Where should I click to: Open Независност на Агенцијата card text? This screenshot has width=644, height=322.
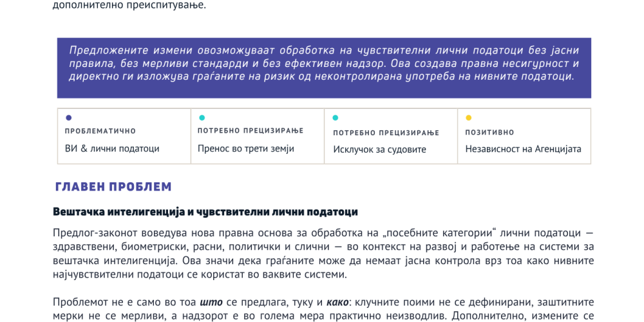pos(523,149)
